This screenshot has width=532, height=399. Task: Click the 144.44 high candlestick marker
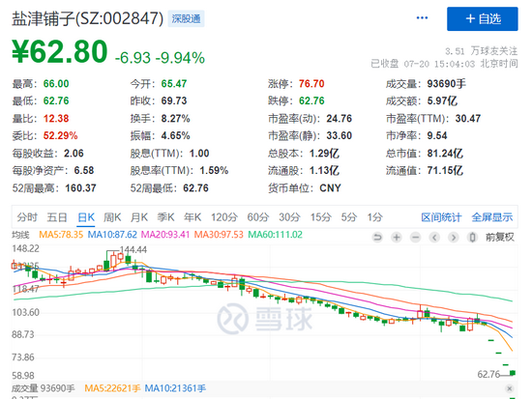[133, 250]
